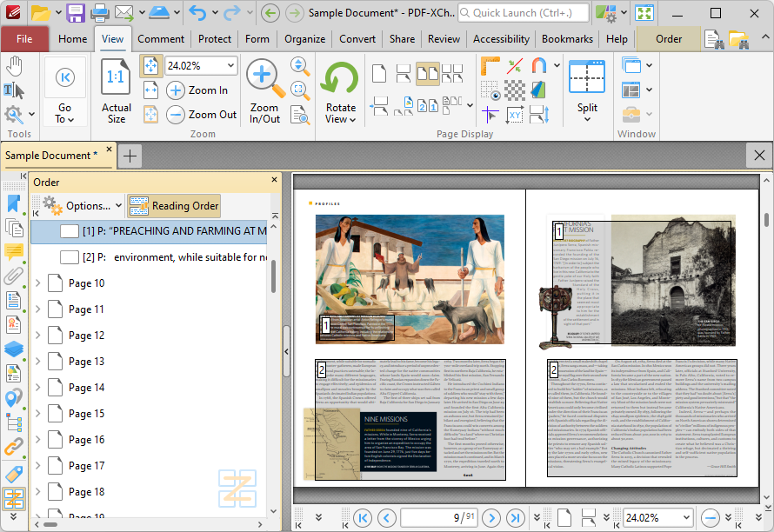Toggle the transparency grid icon
The width and height of the screenshot is (774, 532).
[514, 90]
